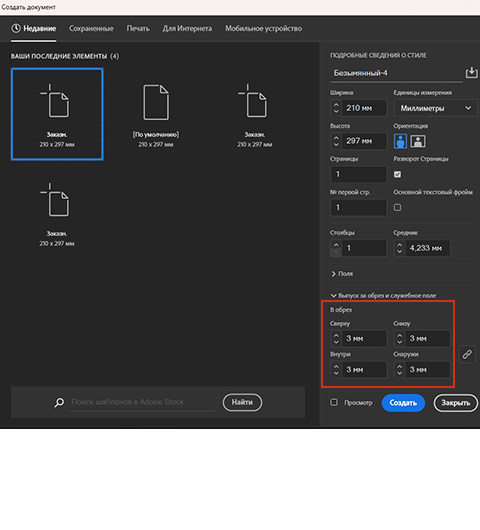This screenshot has width=480, height=530.
Task: Click the clock icon in Недавние tab
Action: point(16,28)
